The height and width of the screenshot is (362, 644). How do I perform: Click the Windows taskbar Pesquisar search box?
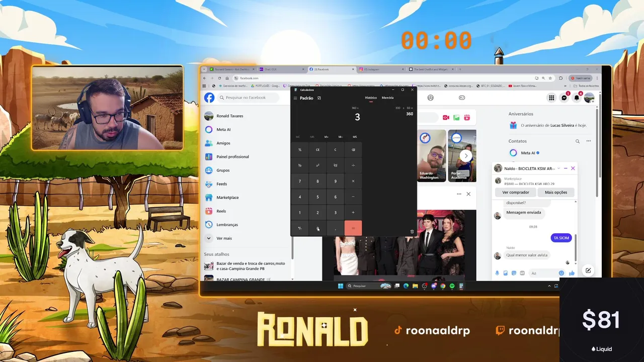click(x=368, y=286)
